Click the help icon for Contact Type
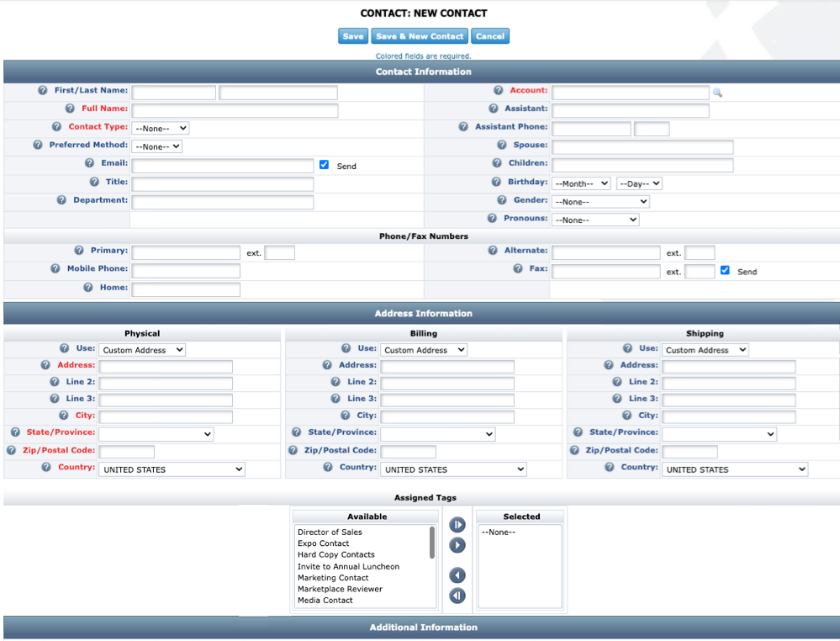This screenshot has width=840, height=641. point(57,126)
